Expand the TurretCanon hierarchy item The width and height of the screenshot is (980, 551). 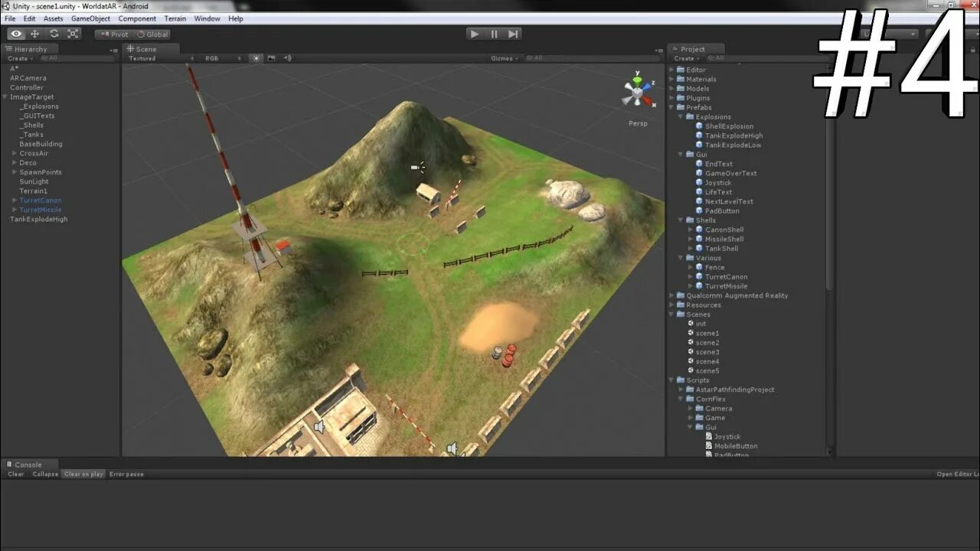coord(15,201)
